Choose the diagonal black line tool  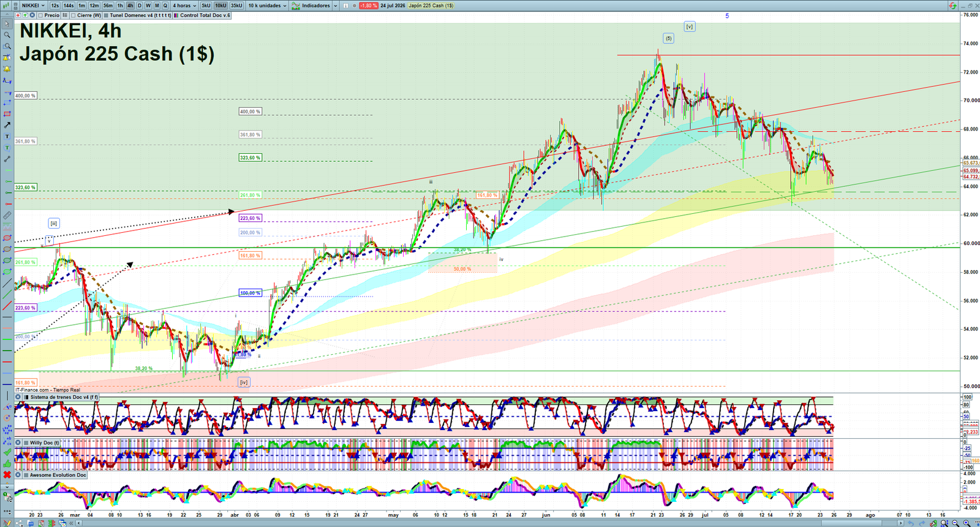(7, 283)
